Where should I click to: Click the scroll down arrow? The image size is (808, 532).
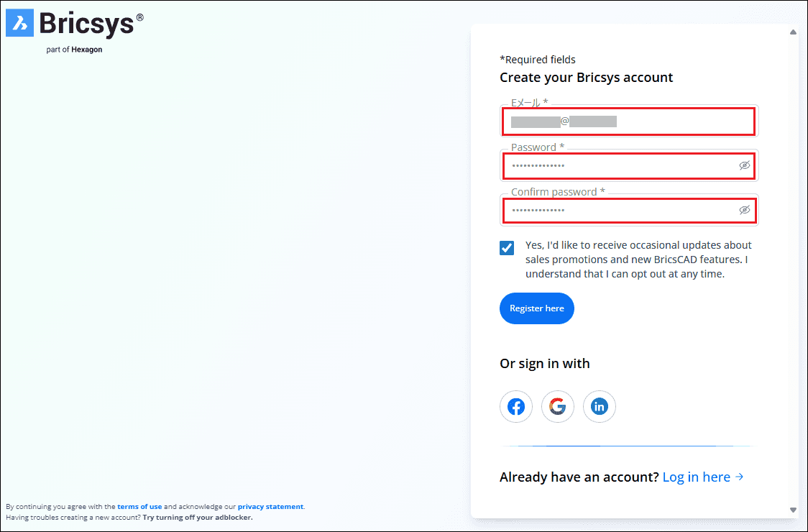click(793, 510)
